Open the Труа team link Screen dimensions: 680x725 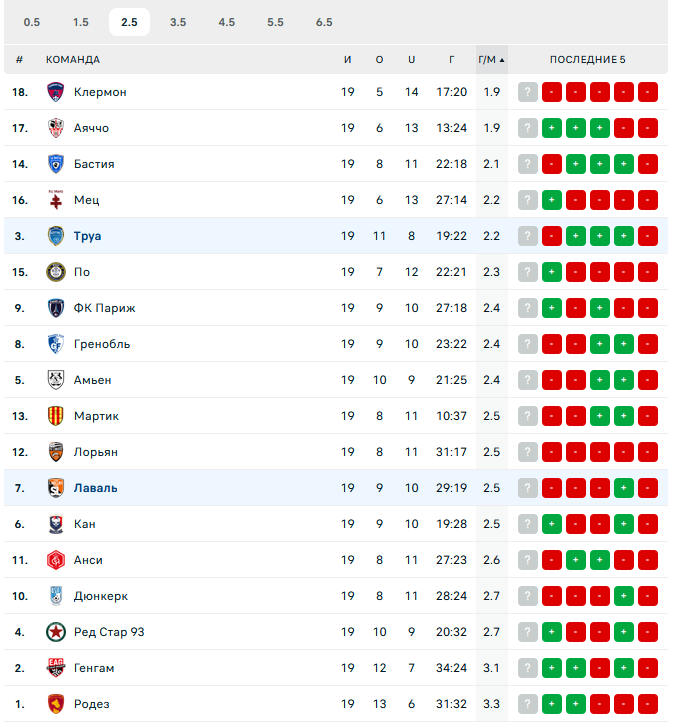pos(87,236)
